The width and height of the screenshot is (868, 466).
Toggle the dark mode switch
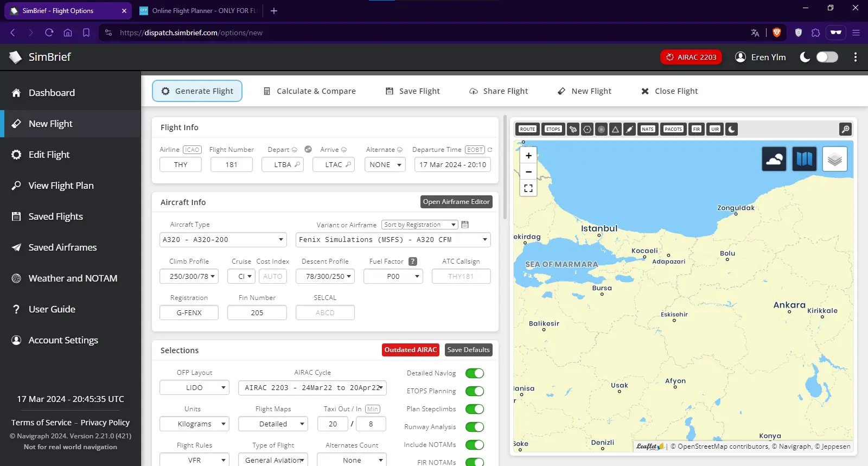point(827,57)
